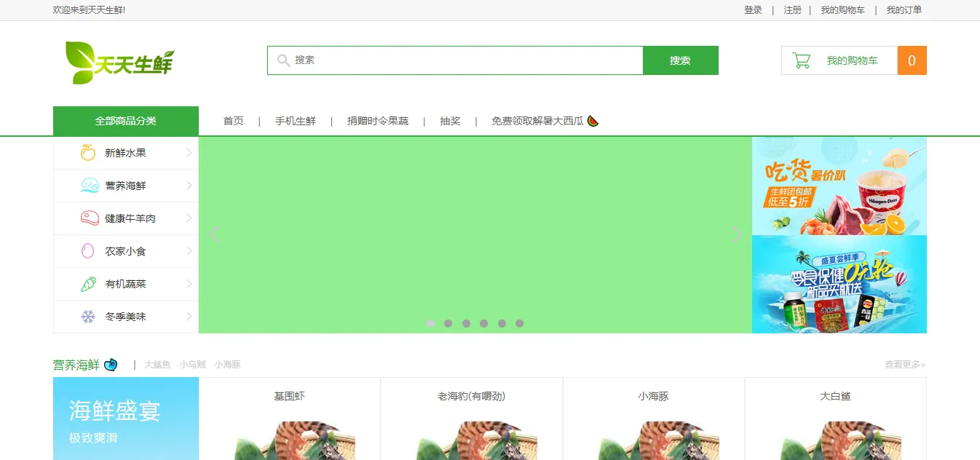This screenshot has width=980, height=460.
Task: Expand 新鲜水果 category arrow
Action: click(189, 153)
